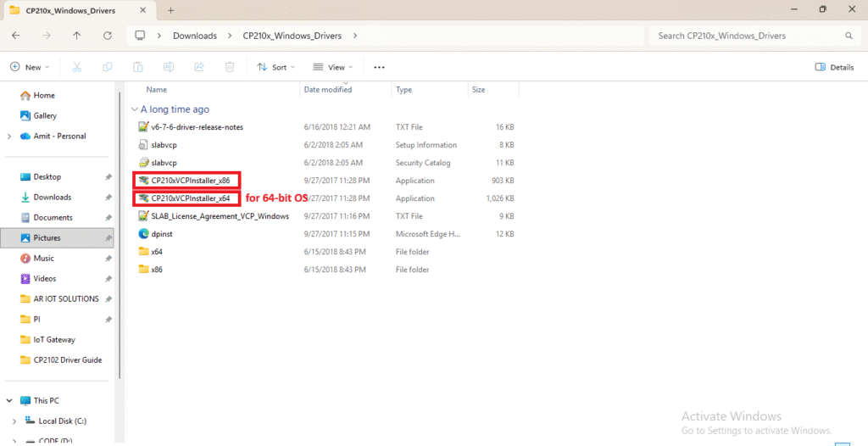Image resolution: width=868 pixels, height=446 pixels.
Task: Click the Share icon in toolbar
Action: click(x=199, y=67)
